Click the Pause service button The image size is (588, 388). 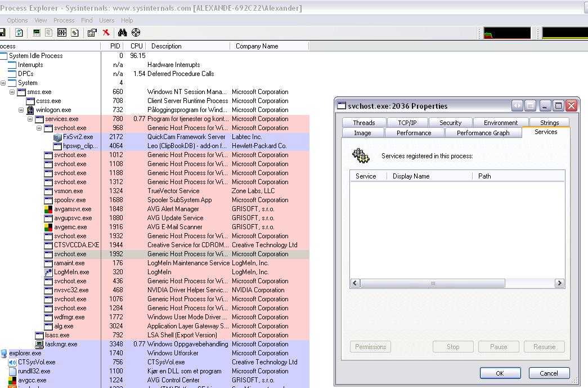pos(499,347)
